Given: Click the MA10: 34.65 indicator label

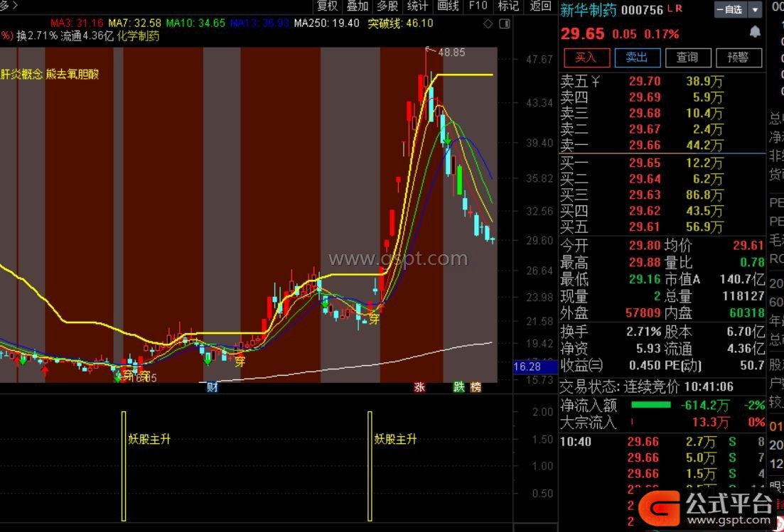Looking at the screenshot, I should (195, 23).
